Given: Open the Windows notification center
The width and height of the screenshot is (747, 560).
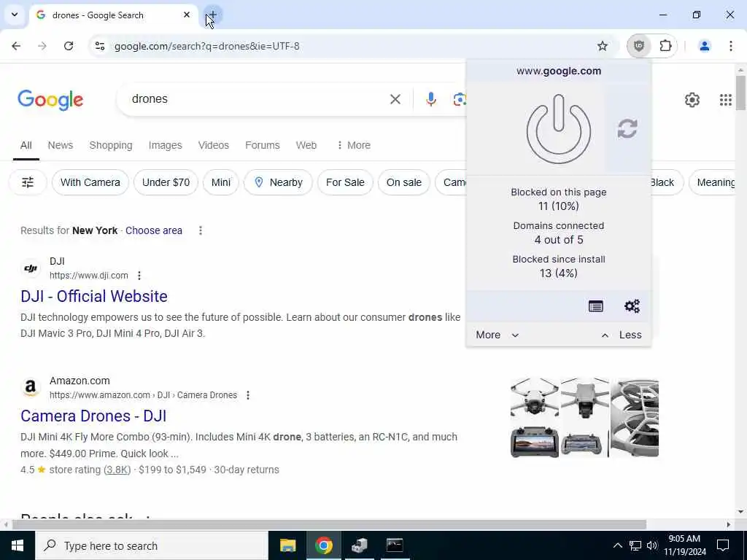Looking at the screenshot, I should point(723,545).
